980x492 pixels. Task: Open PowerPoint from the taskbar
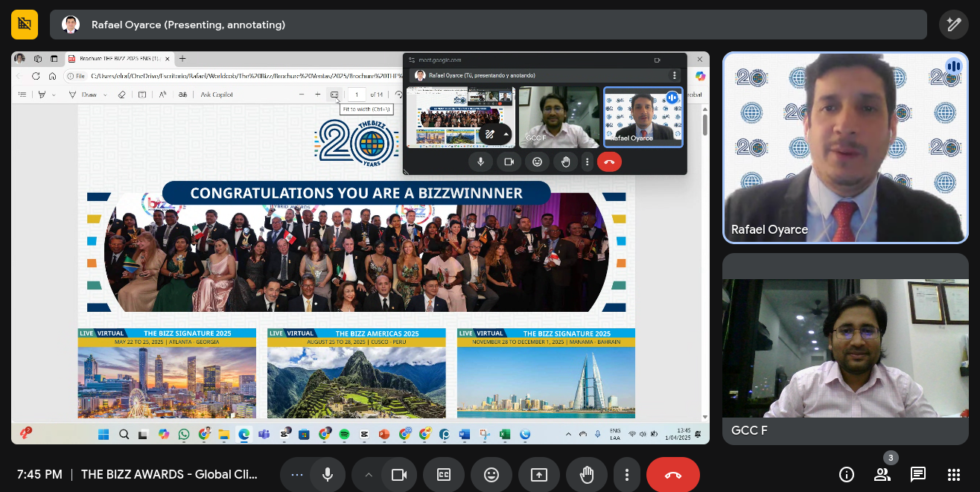point(384,434)
